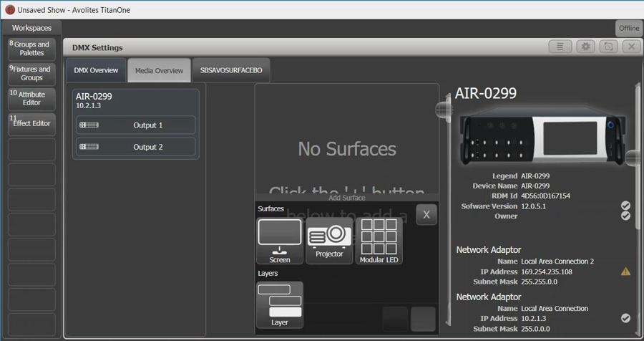This screenshot has width=644, height=341.
Task: Select Output 2 of AIR-0299
Action: [x=136, y=147]
